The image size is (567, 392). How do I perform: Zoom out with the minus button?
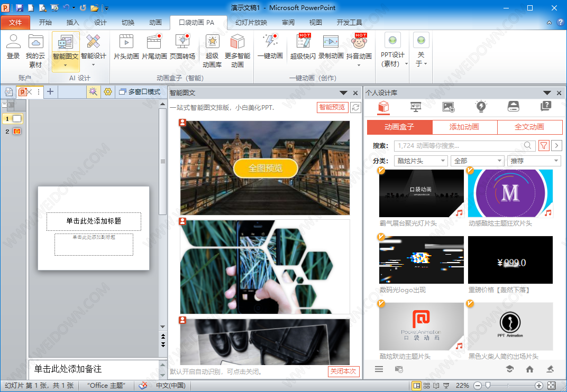478,386
